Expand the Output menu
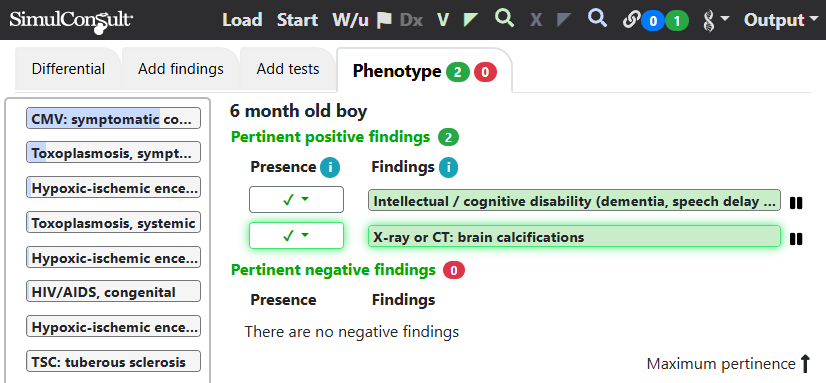 tap(781, 20)
